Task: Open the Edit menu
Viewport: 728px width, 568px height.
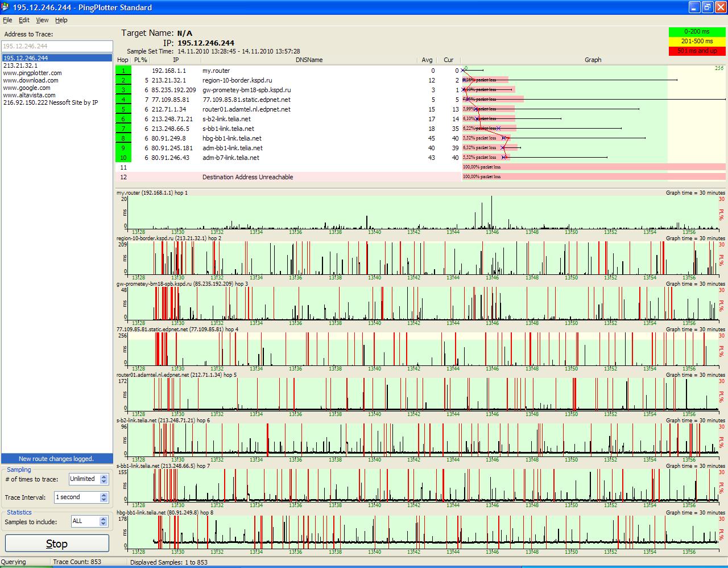Action: pyautogui.click(x=24, y=20)
